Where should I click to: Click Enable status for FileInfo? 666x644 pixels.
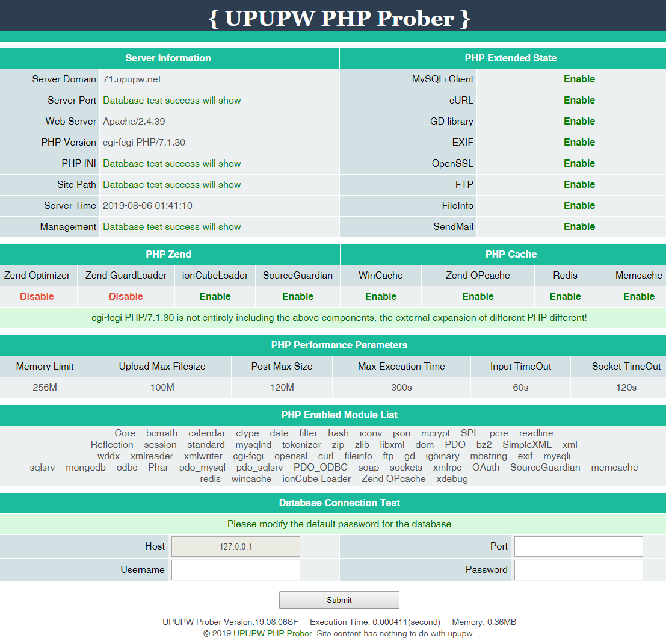click(579, 206)
